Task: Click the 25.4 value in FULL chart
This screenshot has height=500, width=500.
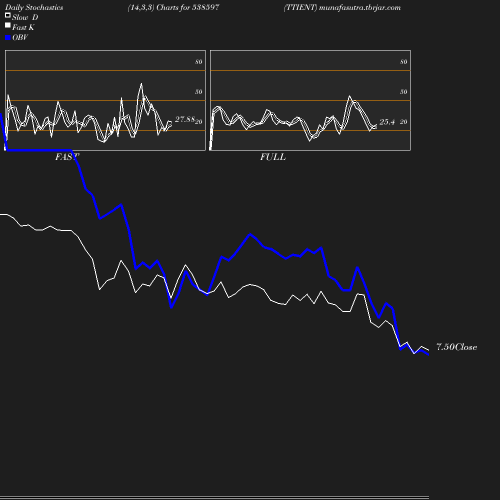Action: click(387, 122)
